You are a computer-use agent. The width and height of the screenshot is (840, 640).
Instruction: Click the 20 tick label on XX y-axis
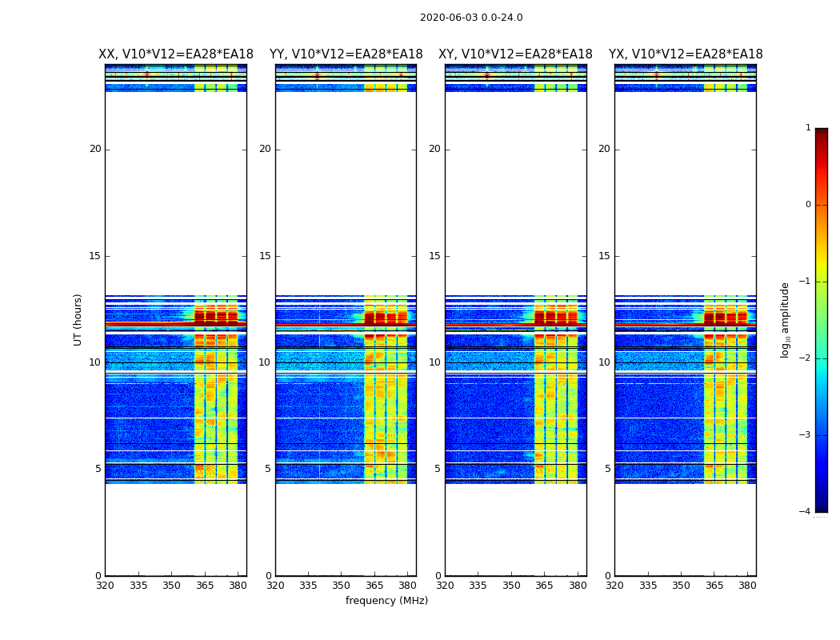(x=95, y=149)
